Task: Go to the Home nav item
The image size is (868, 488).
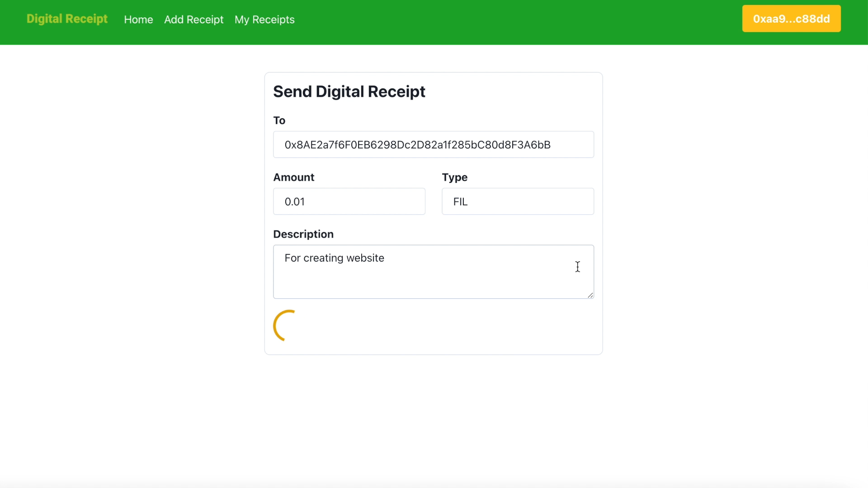Action: (138, 19)
